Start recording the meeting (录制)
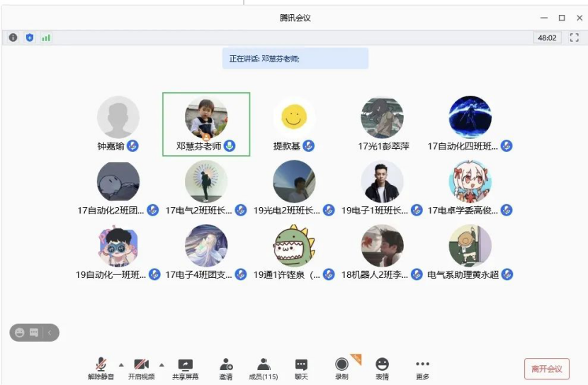The image size is (588, 385). pos(341,368)
